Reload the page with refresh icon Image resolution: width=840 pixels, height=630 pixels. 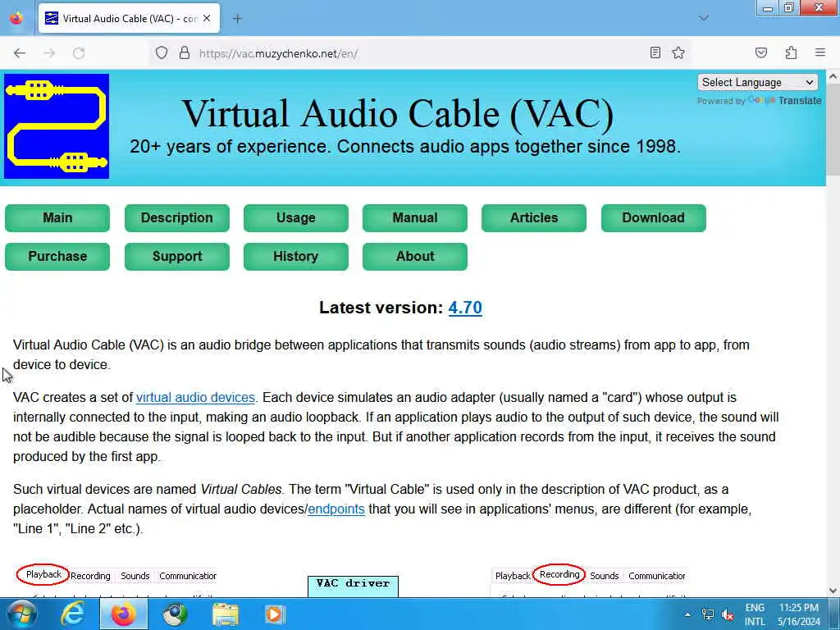coord(79,53)
